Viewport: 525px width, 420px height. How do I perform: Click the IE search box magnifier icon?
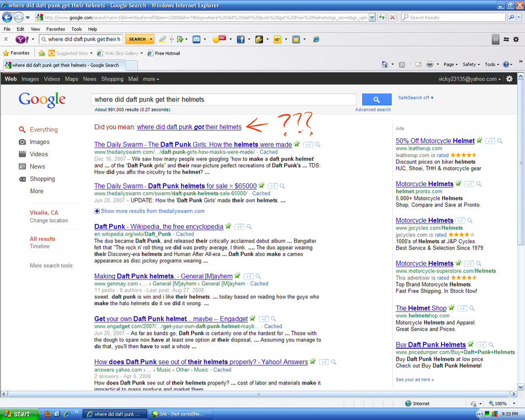pos(512,17)
